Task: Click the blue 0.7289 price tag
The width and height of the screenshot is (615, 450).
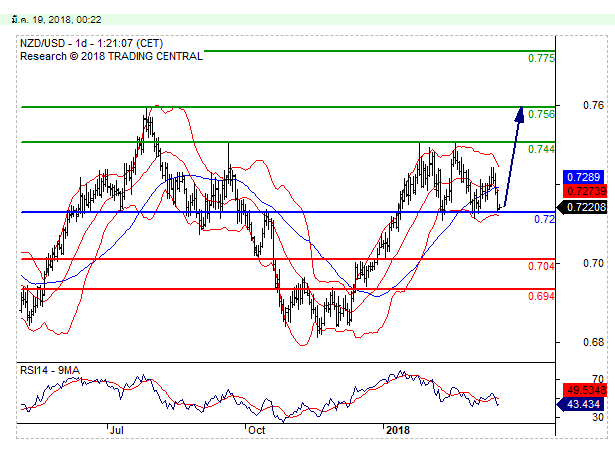Action: [584, 177]
